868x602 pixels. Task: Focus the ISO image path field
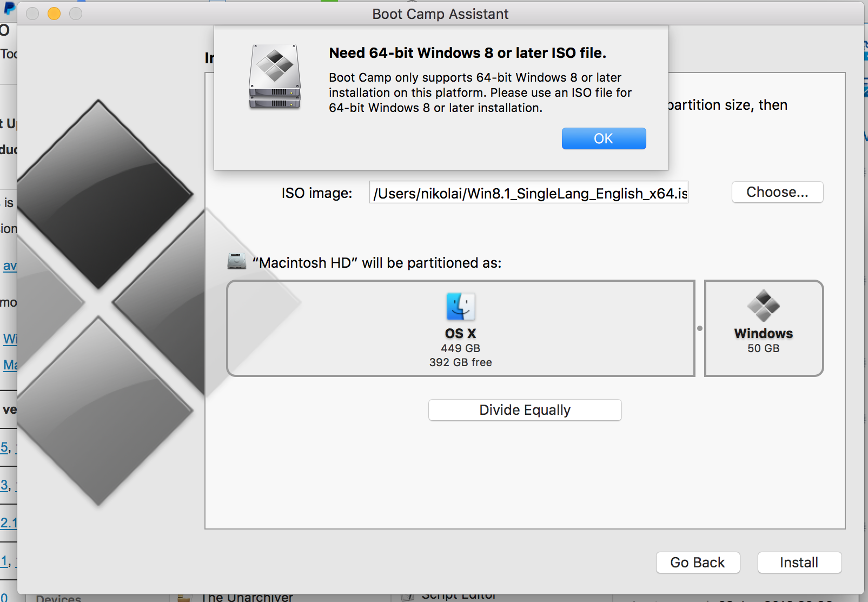pyautogui.click(x=529, y=193)
